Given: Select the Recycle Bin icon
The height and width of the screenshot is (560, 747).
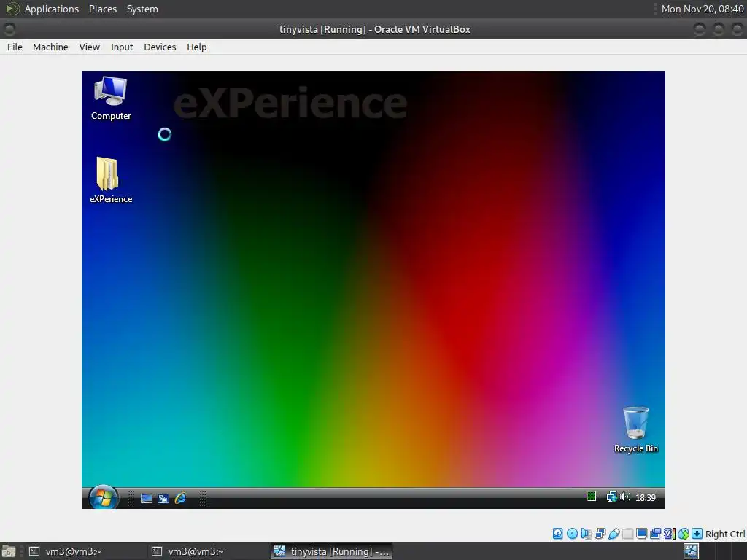Looking at the screenshot, I should pyautogui.click(x=636, y=429).
